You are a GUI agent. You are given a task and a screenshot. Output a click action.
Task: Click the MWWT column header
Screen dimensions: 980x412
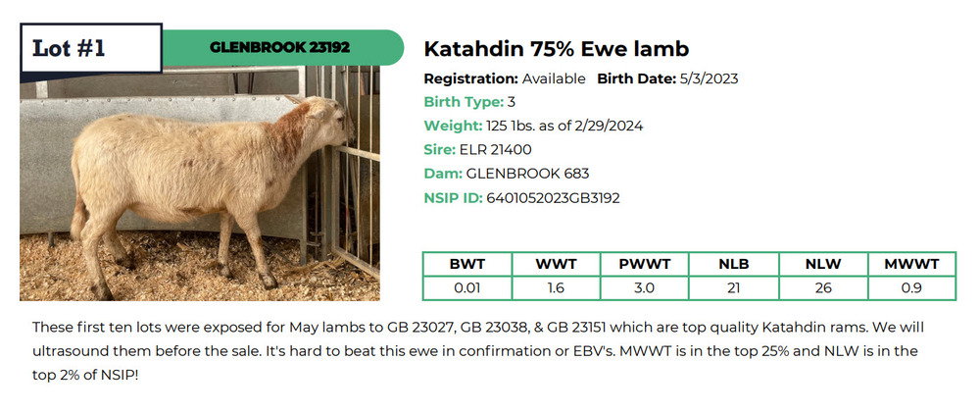[911, 264]
